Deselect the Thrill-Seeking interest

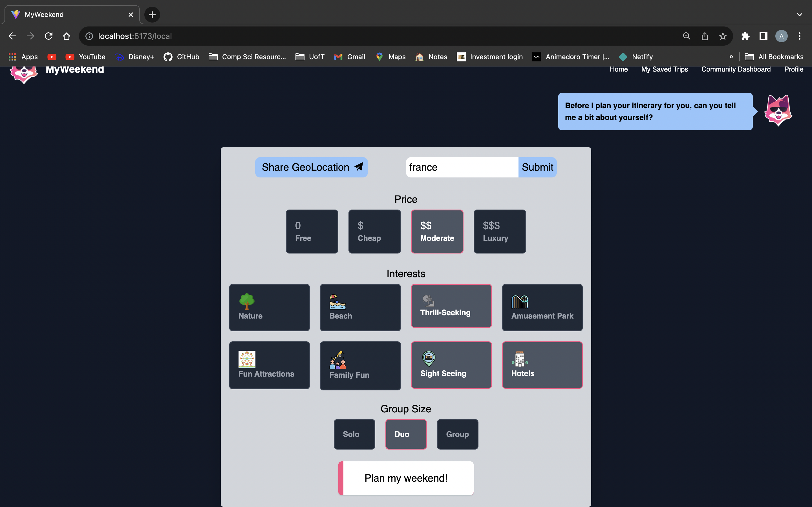coord(451,306)
